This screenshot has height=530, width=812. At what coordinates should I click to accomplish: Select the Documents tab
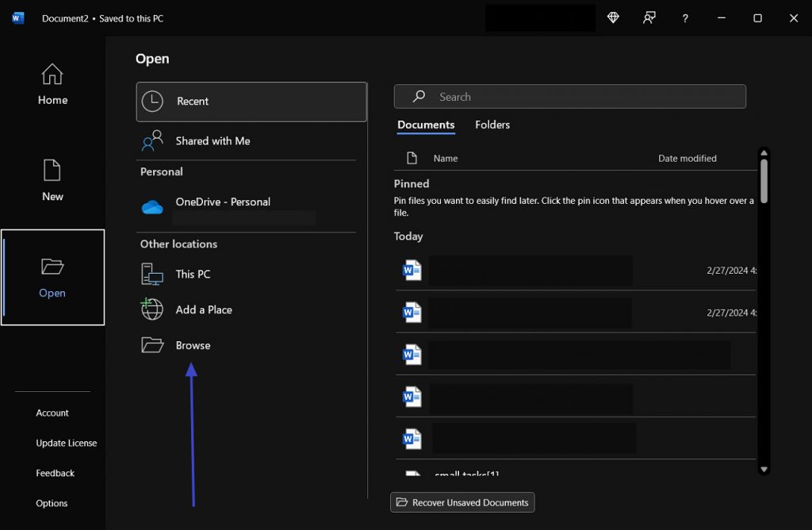coord(426,125)
